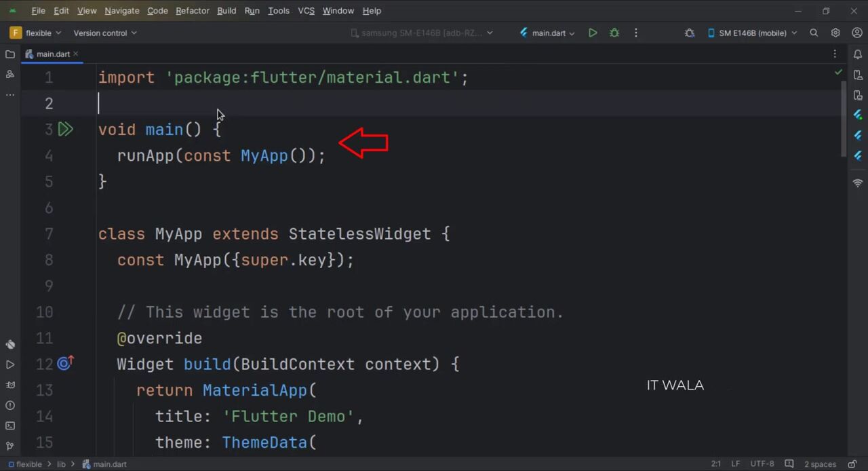Viewport: 868px width, 471px height.
Task: Open the Project tool window folder icon
Action: [x=10, y=54]
